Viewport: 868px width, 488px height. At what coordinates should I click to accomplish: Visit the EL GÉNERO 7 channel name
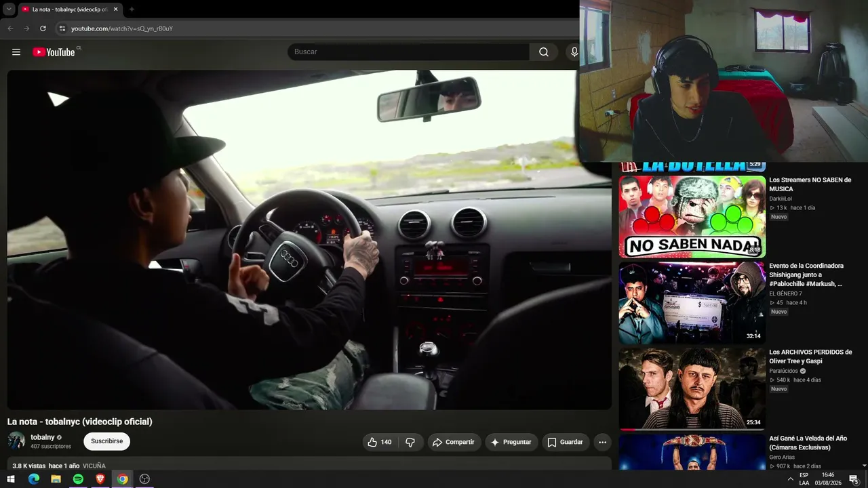(x=785, y=293)
